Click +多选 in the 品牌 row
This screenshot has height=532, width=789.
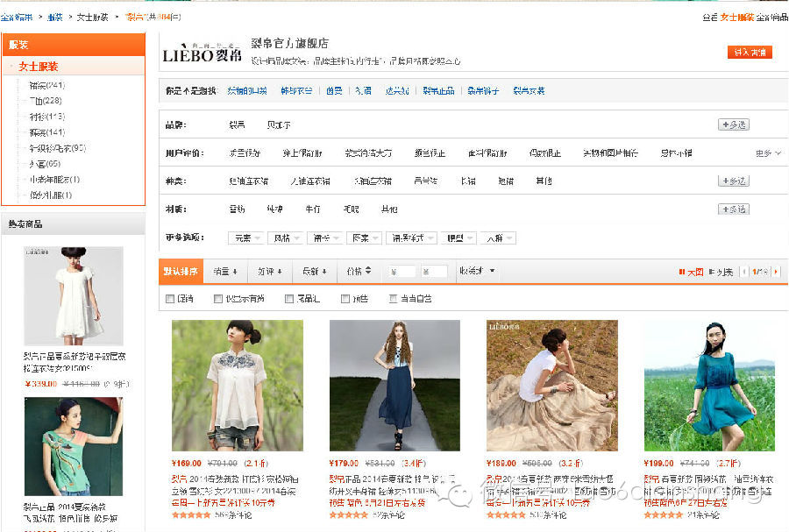click(x=734, y=124)
